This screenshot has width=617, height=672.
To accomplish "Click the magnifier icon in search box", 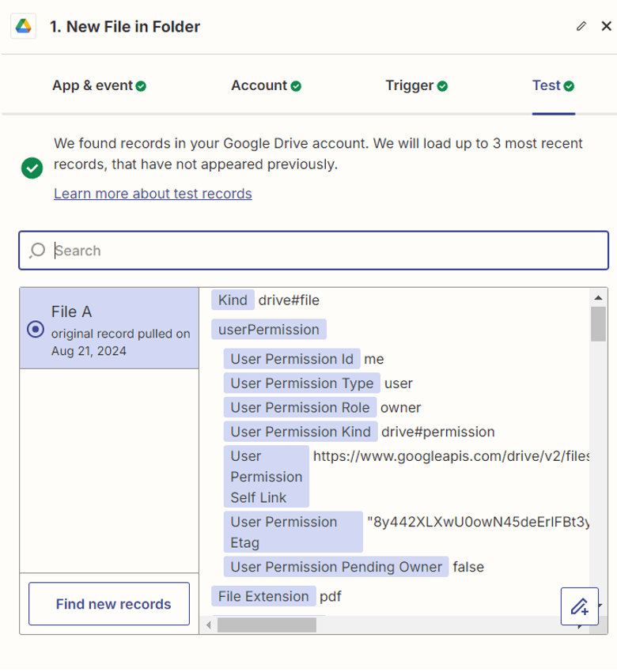I will 36,251.
